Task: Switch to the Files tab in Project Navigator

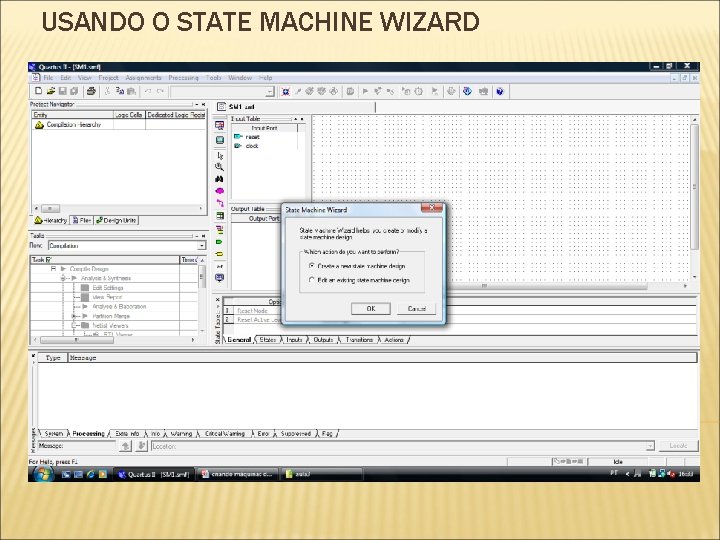Action: coord(82,220)
